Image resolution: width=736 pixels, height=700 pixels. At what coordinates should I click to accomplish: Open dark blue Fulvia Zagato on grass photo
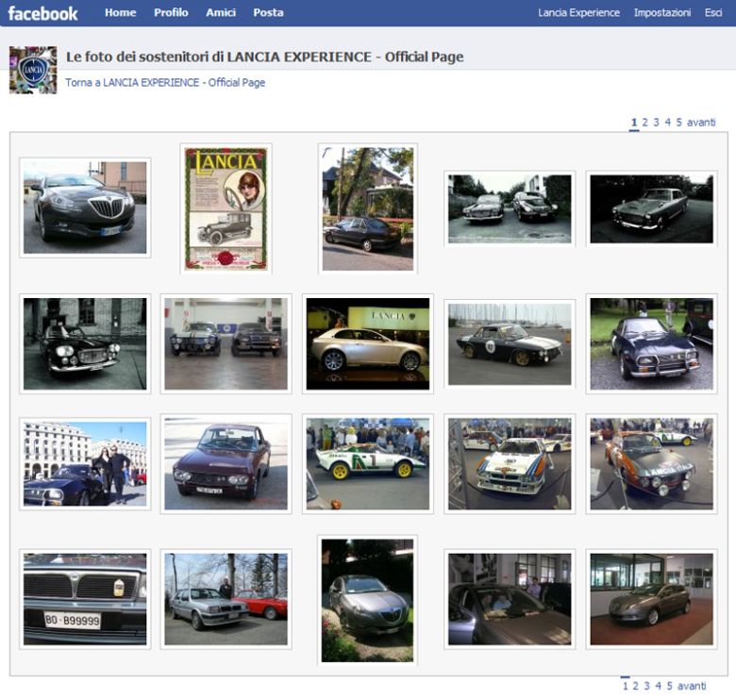point(651,344)
